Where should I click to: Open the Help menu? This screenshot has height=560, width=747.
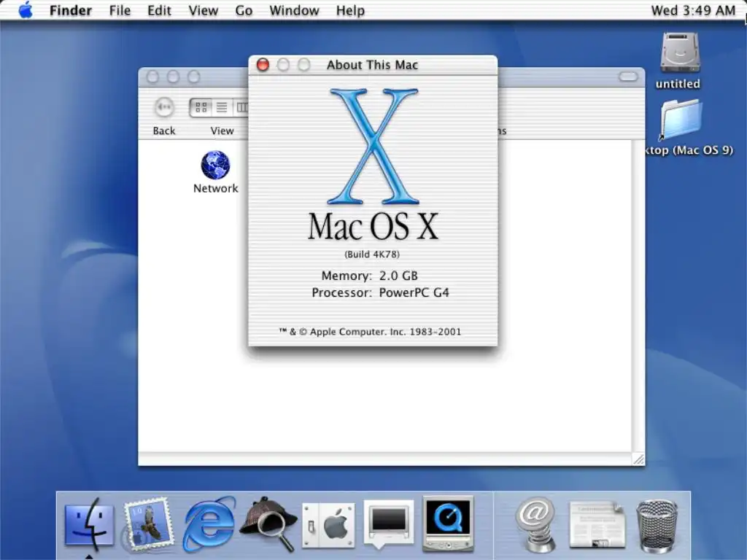[x=350, y=10]
